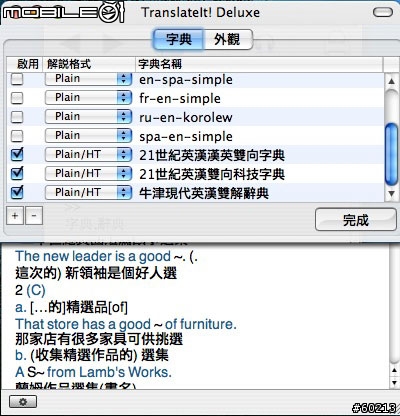Uncheck the 21世紀英漢漢英雙向字典 checkbox
This screenshot has height=416, width=400.
[x=17, y=154]
